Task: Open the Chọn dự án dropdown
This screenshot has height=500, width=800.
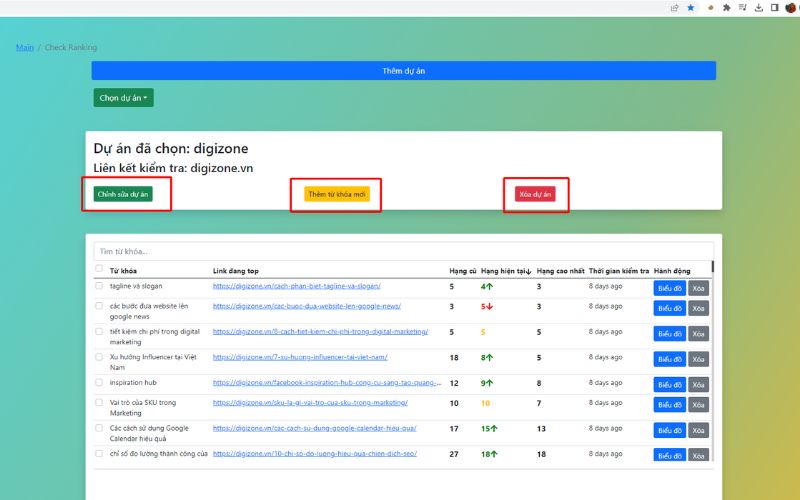Action: click(123, 98)
